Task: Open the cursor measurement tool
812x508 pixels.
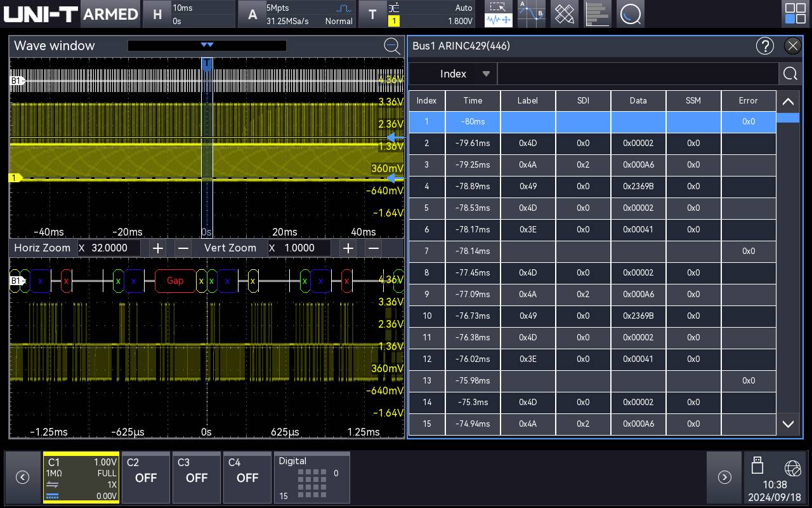Action: 498,13
